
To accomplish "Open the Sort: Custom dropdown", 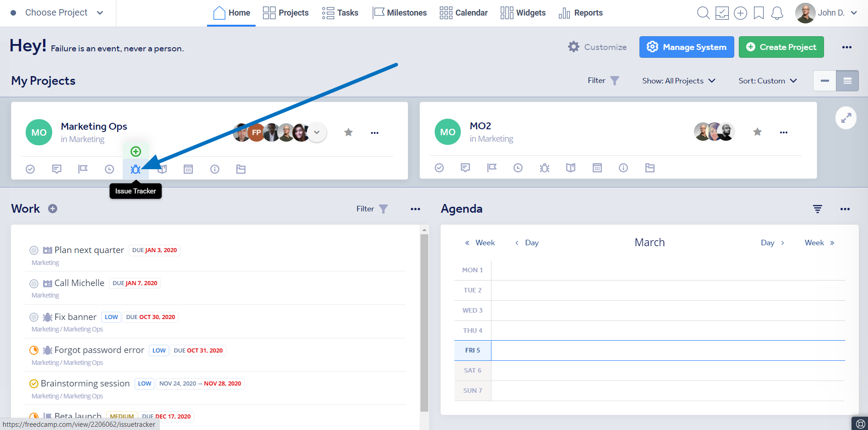I will point(767,81).
